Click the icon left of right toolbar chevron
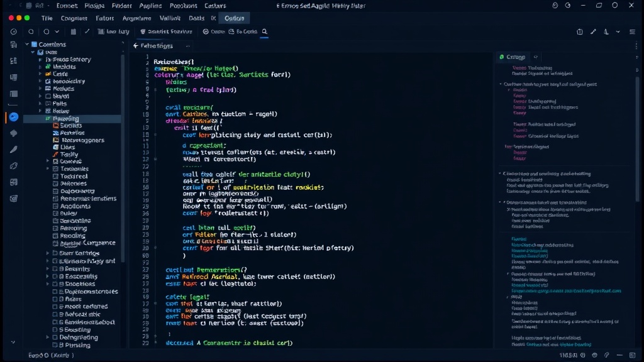Screen dimensions: 644x362 point(606,31)
